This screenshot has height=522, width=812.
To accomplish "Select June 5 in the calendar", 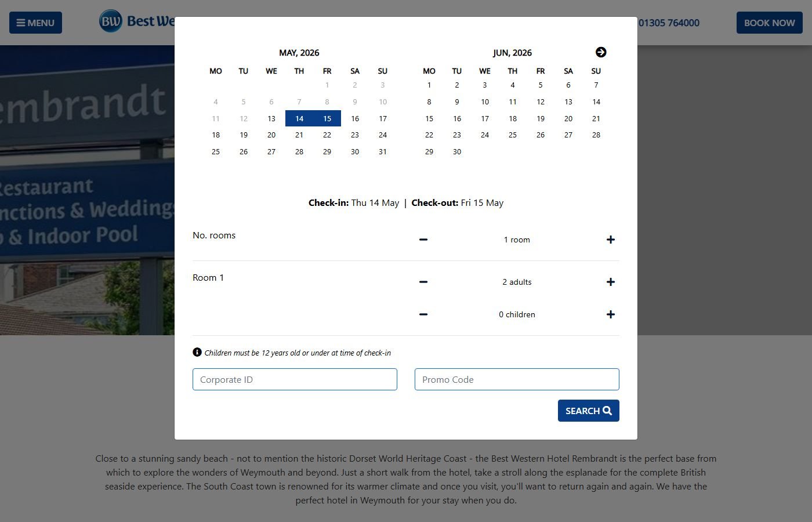I will [541, 85].
